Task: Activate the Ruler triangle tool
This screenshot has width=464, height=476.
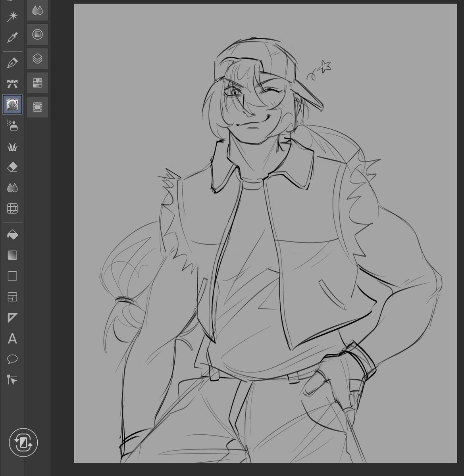Action: [x=12, y=317]
